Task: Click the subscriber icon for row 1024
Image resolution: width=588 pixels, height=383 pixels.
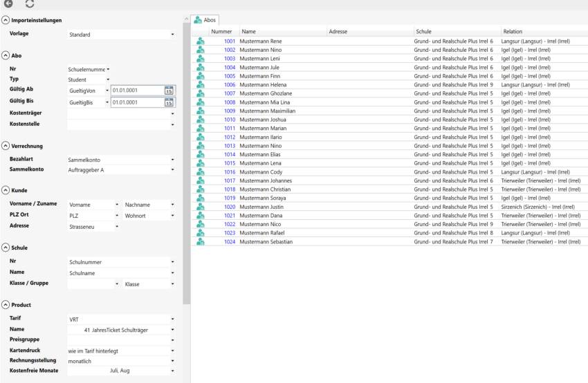Action: point(201,242)
